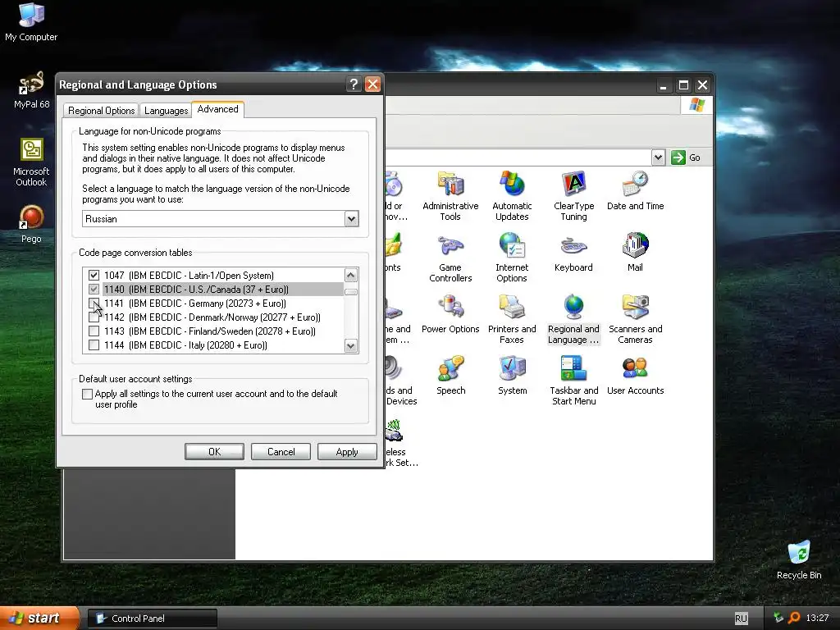Open Date and Time icon
Image resolution: width=840 pixels, height=630 pixels.
pos(636,190)
